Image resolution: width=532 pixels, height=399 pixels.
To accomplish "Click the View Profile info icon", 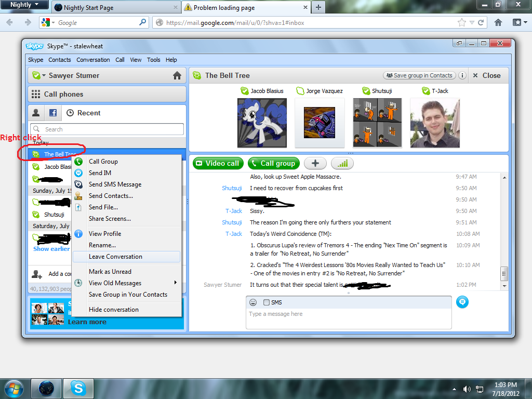I will coord(78,234).
